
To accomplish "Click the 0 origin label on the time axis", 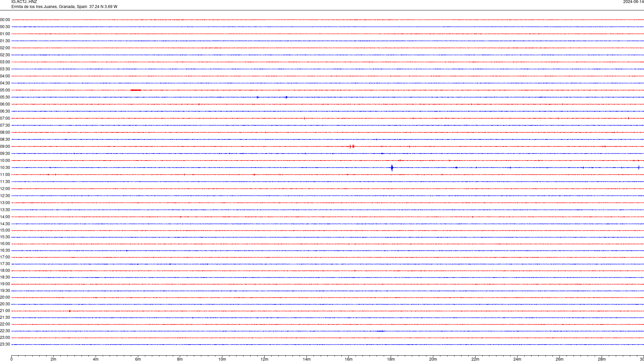I will pos(11,359).
